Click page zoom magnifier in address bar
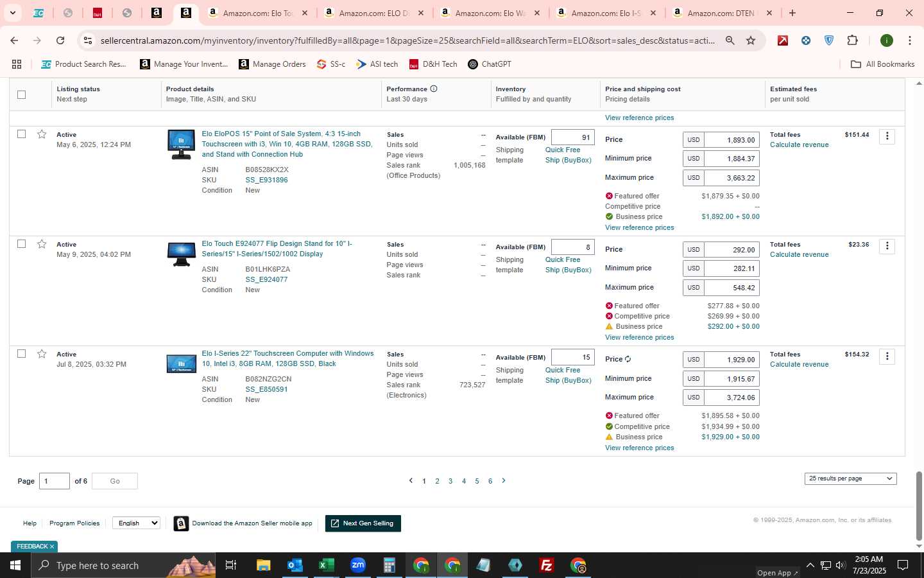The image size is (924, 578). coord(730,40)
